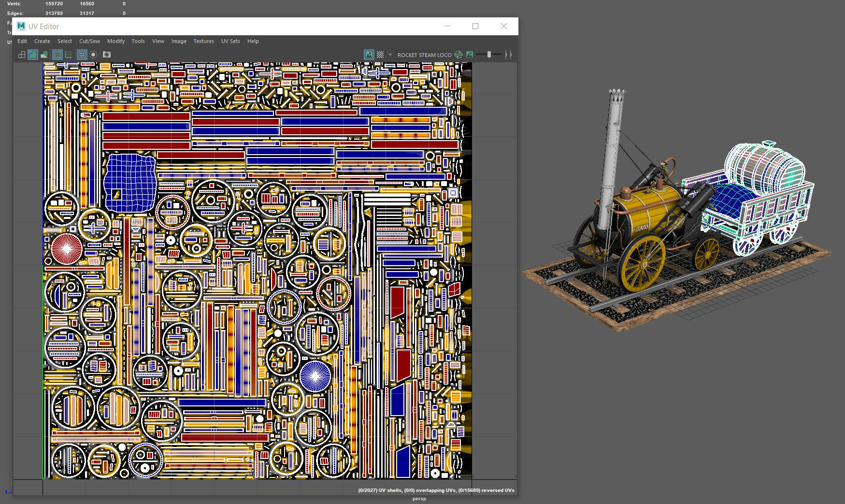Screen dimensions: 845x504
Task: Click the Edges count 313789
Action: (54, 13)
